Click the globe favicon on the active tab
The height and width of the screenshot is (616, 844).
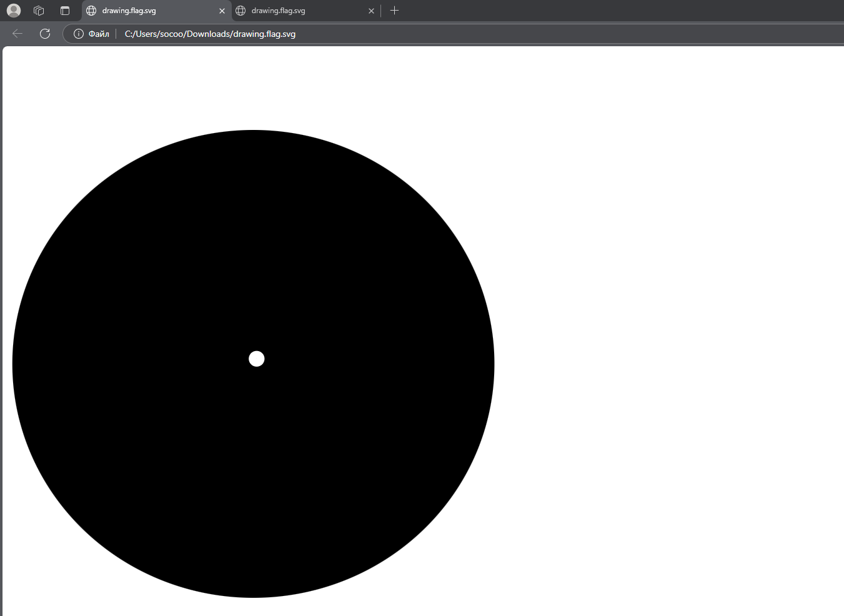[91, 11]
